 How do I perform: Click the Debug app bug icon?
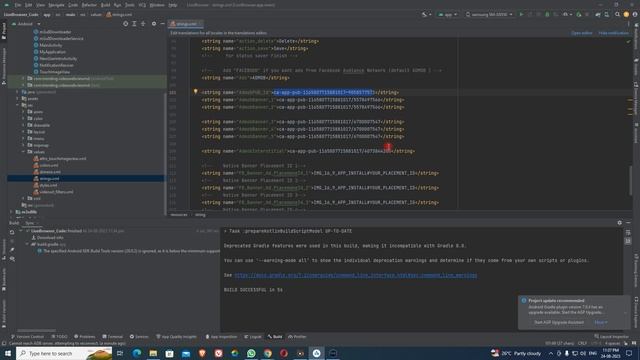pos(547,14)
